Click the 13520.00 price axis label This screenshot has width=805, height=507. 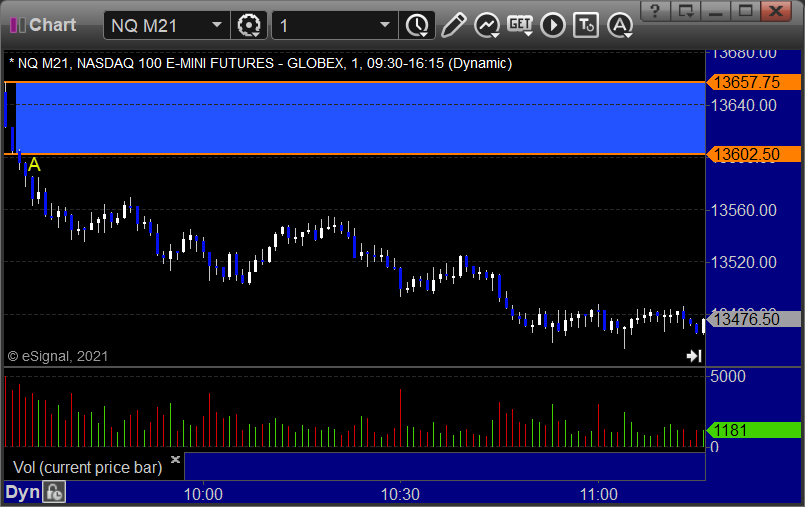743,262
